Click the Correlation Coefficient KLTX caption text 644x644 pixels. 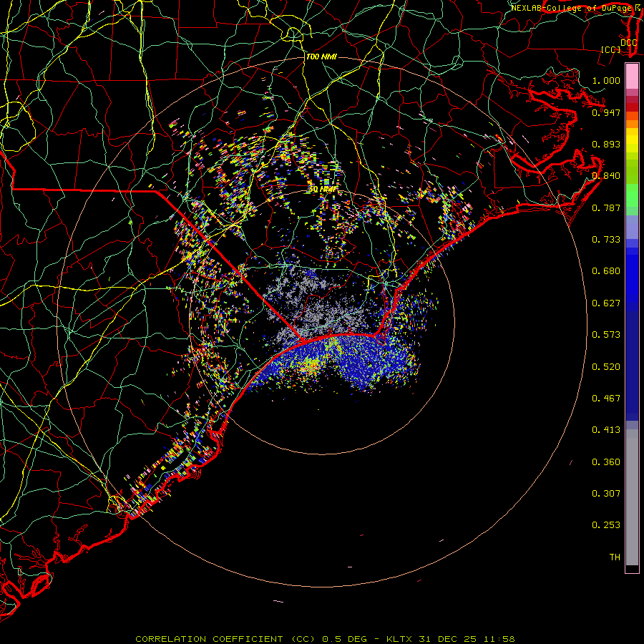coord(325,639)
